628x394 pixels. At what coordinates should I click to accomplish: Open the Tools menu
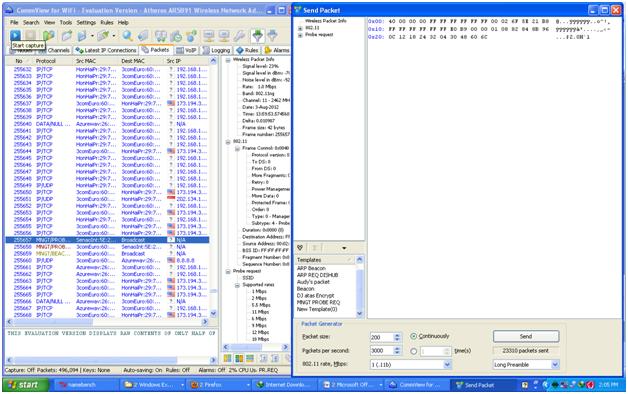click(x=66, y=22)
